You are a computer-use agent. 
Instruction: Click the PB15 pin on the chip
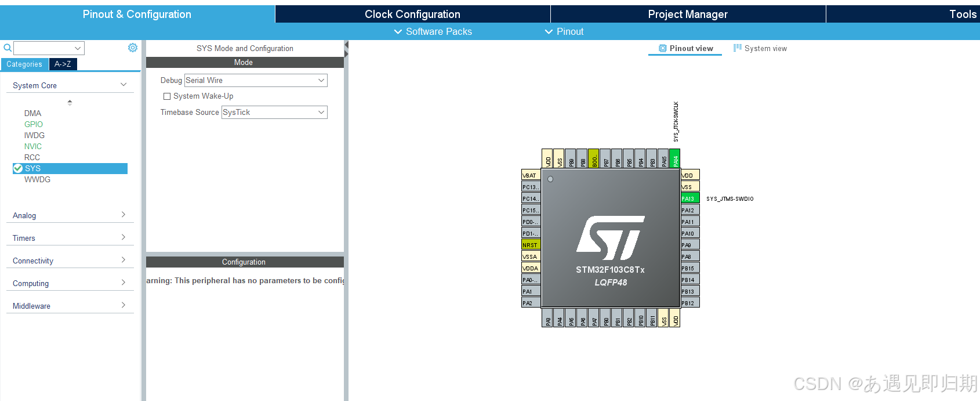point(690,268)
